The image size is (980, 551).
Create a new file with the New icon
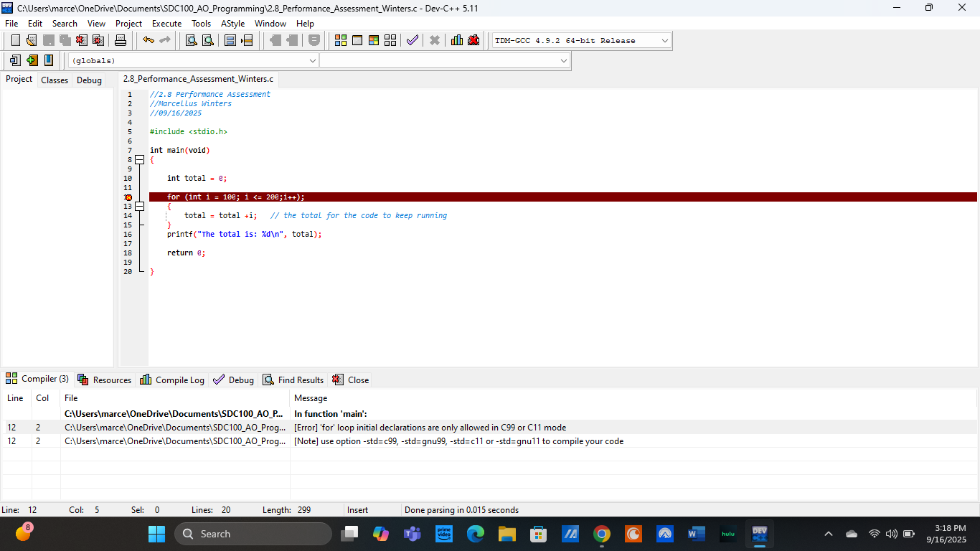point(15,40)
